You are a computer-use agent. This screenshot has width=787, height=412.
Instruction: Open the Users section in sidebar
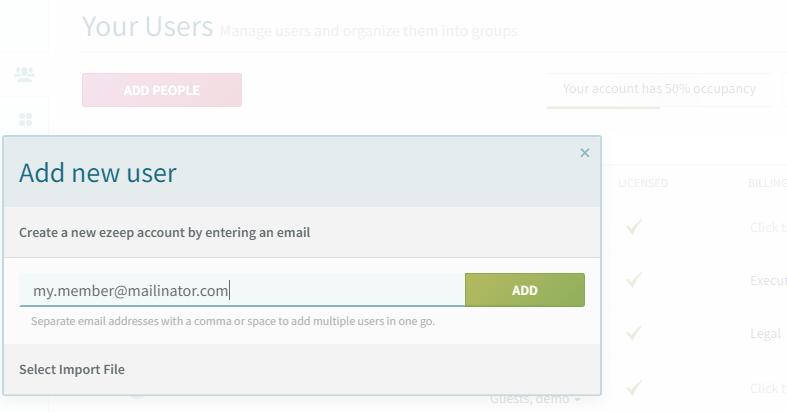24,74
